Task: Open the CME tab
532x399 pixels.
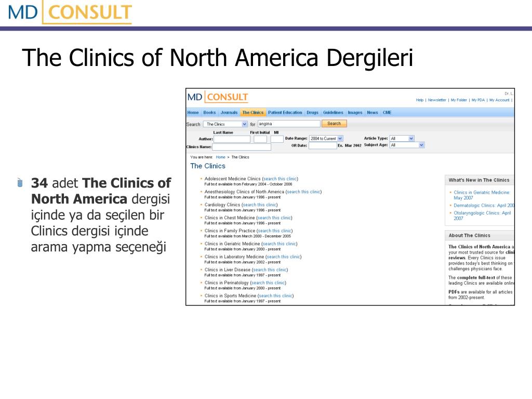Action: tap(387, 113)
